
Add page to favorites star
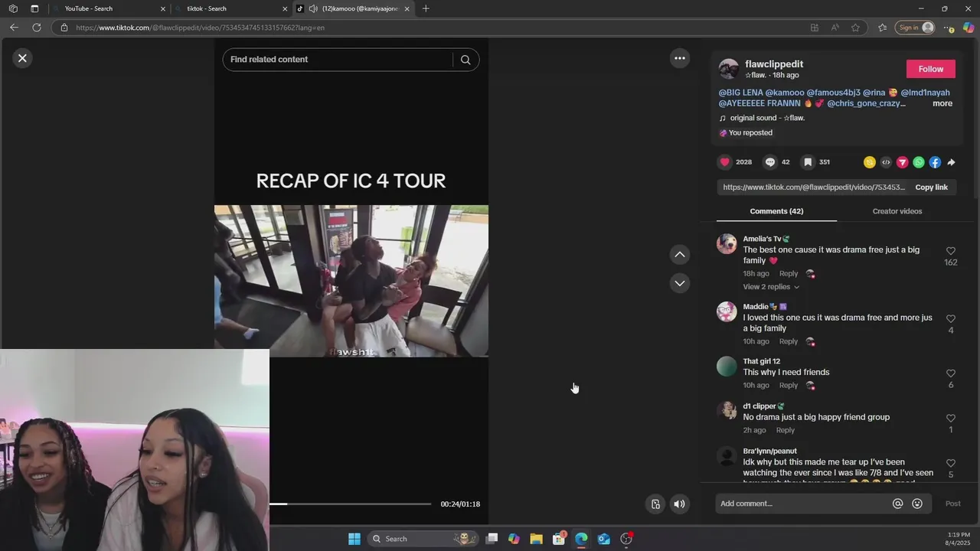855,28
